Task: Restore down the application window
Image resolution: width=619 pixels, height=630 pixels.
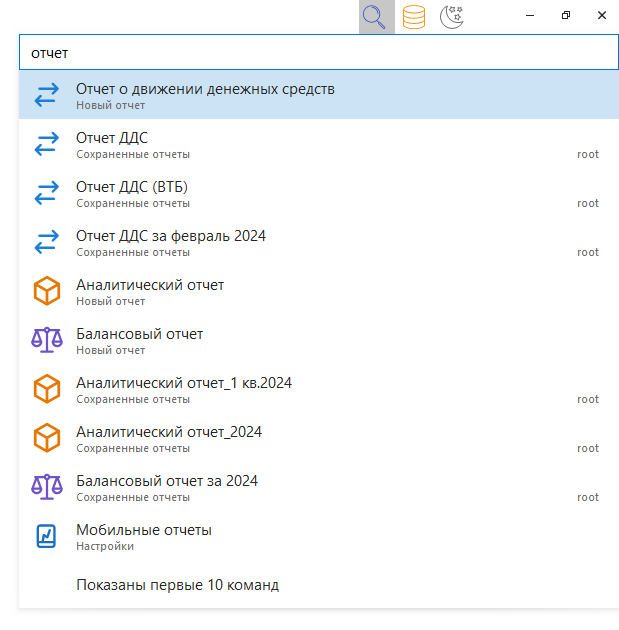Action: point(565,16)
